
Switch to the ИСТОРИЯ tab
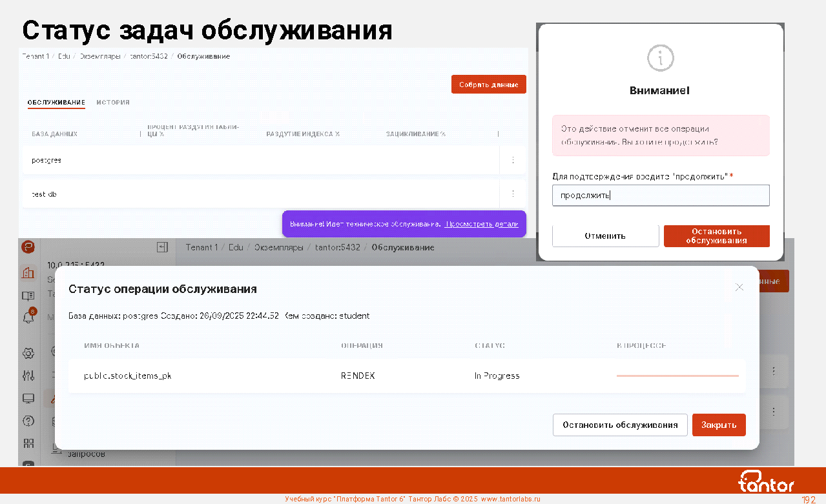pyautogui.click(x=113, y=102)
